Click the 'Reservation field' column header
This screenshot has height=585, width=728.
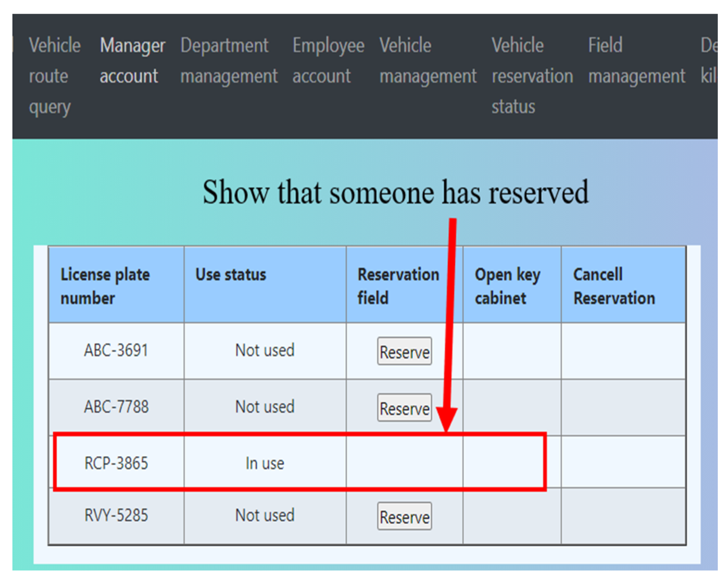point(404,285)
